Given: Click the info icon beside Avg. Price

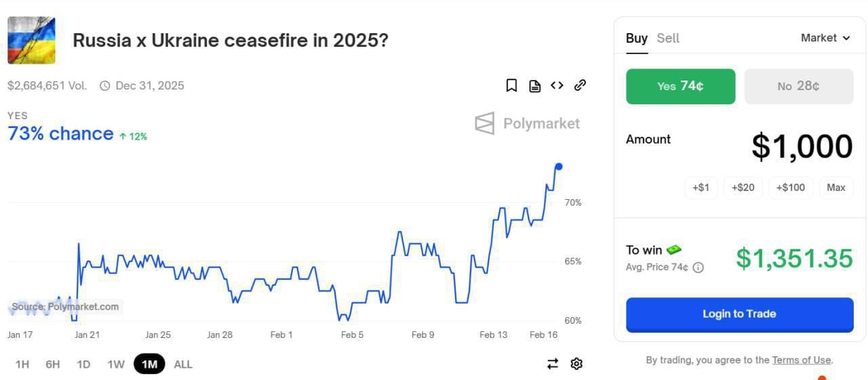Looking at the screenshot, I should [698, 268].
